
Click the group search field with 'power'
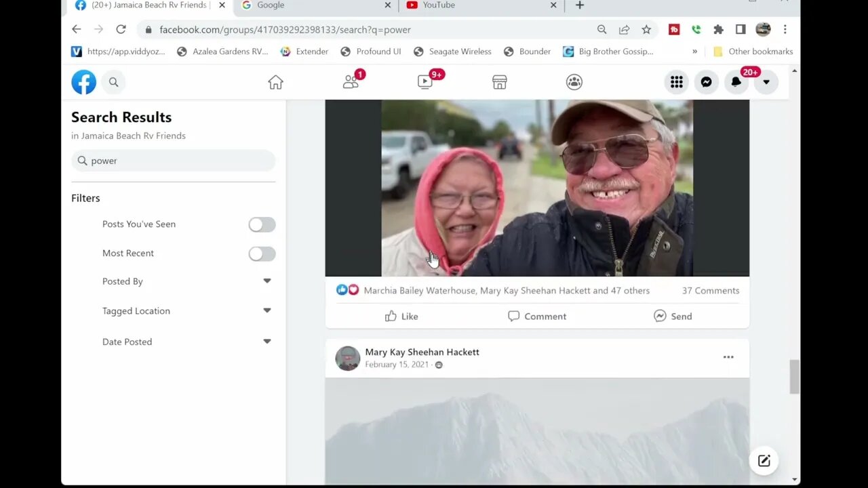click(174, 161)
